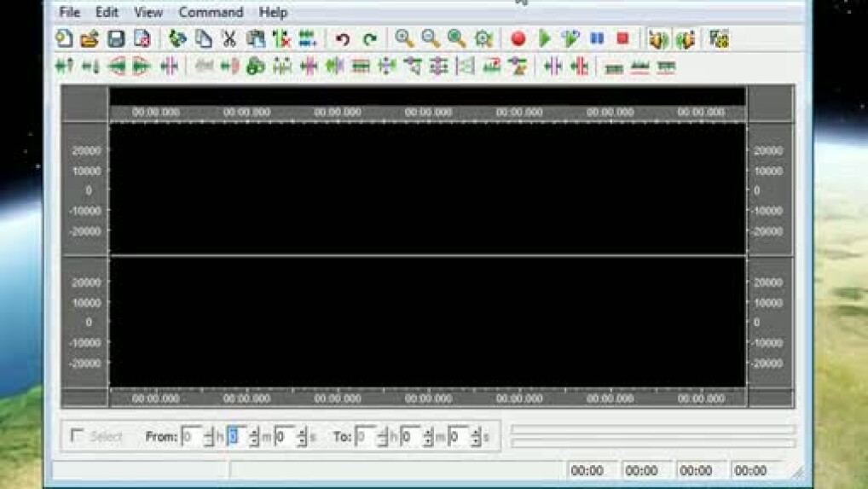868x489 pixels.
Task: Open the File menu
Action: 69,12
